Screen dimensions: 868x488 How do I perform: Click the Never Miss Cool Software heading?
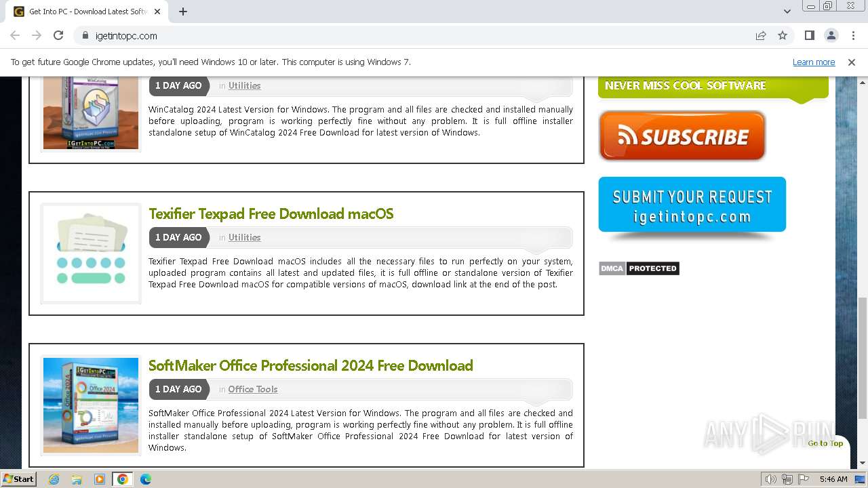pos(685,85)
